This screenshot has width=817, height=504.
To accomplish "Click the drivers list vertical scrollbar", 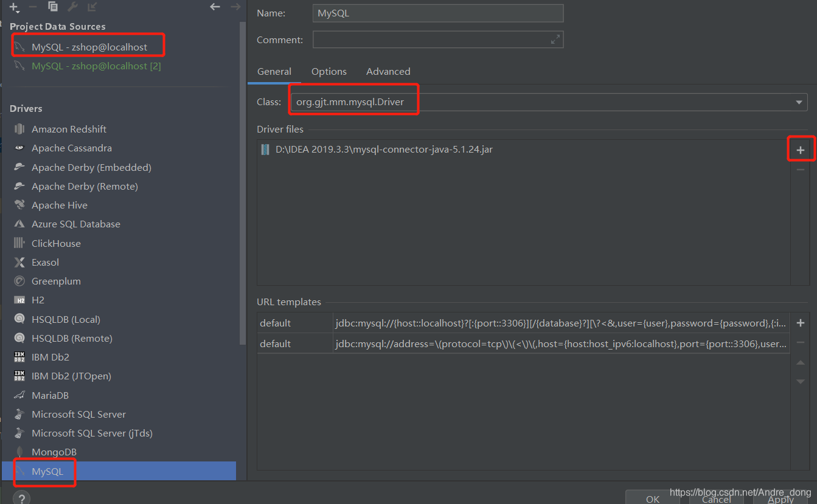I will point(243,182).
